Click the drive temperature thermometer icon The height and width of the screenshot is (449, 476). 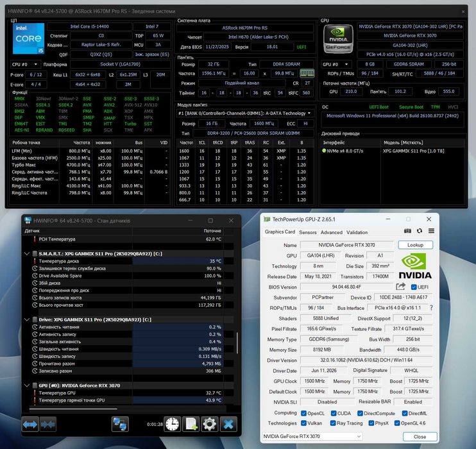[35, 261]
